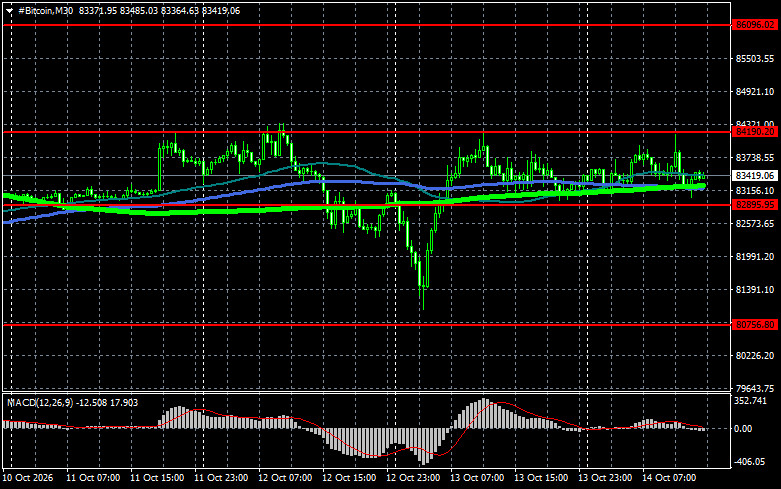This screenshot has width=781, height=489.
Task: Select the red horizontal line at 80756.80
Action: pyautogui.click(x=367, y=324)
